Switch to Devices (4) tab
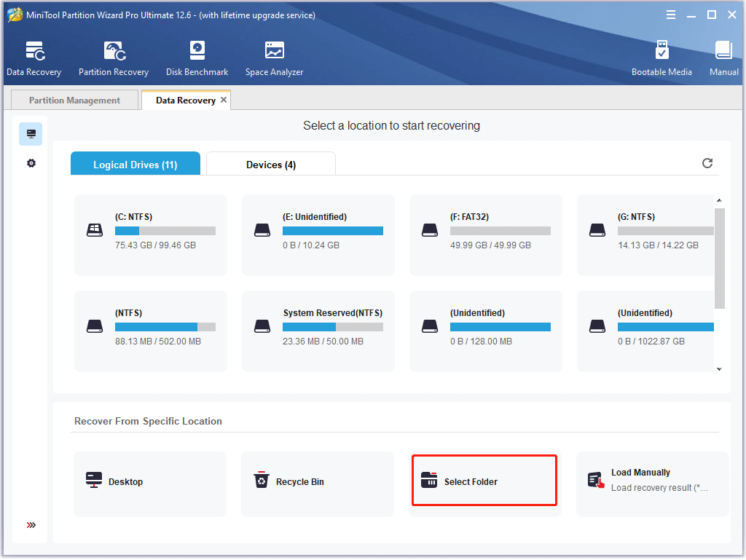This screenshot has height=560, width=746. 271,164
